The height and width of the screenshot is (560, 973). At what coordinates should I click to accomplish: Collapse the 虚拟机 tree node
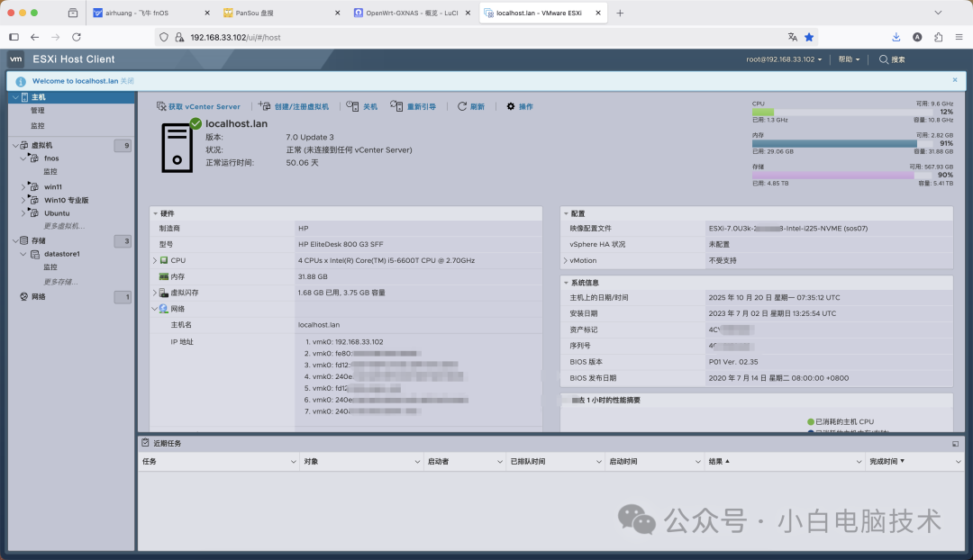click(x=15, y=145)
